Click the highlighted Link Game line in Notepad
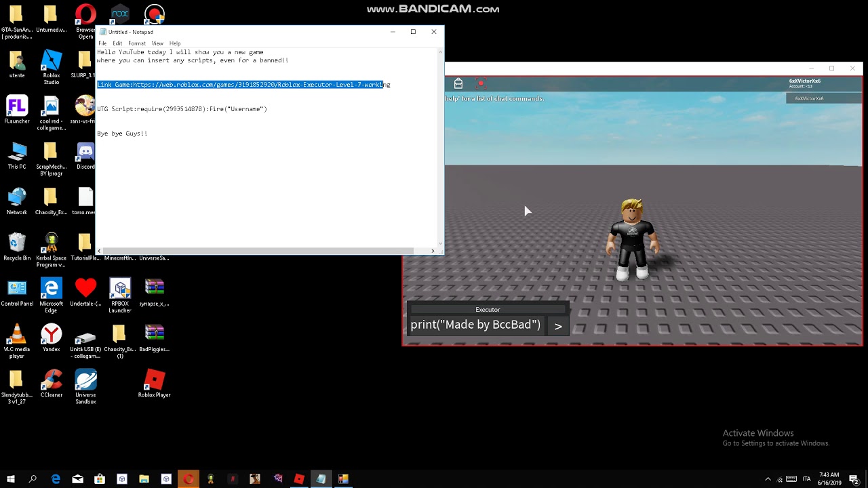 [243, 85]
